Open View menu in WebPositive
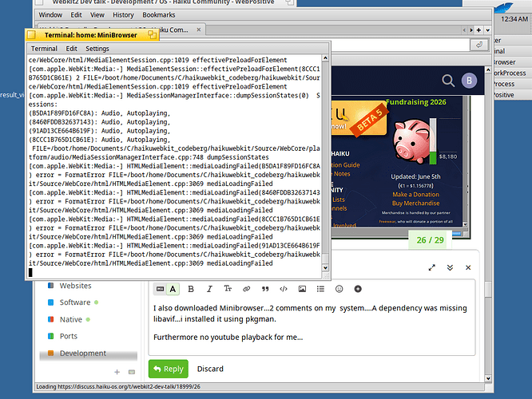Viewport: 532px width, 399px height. coord(97,15)
